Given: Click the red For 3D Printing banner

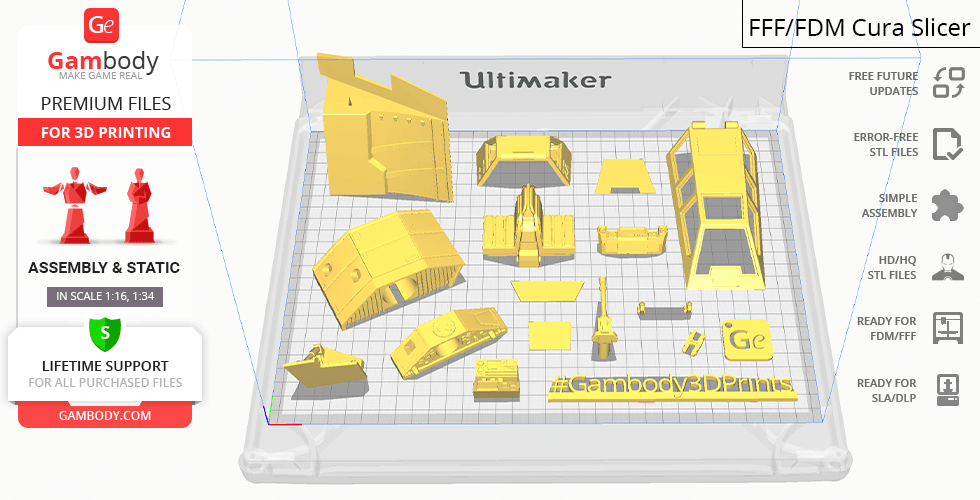Looking at the screenshot, I should click(x=105, y=132).
